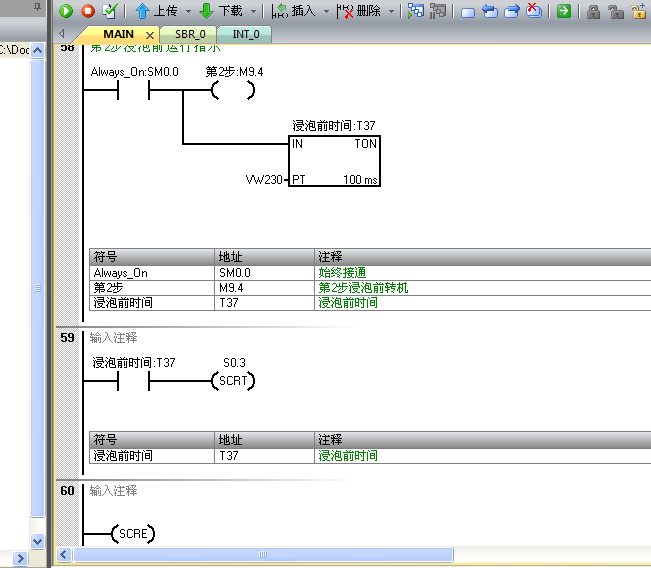651x568 pixels.
Task: Open the 上传 dropdown arrow
Action: [188, 11]
